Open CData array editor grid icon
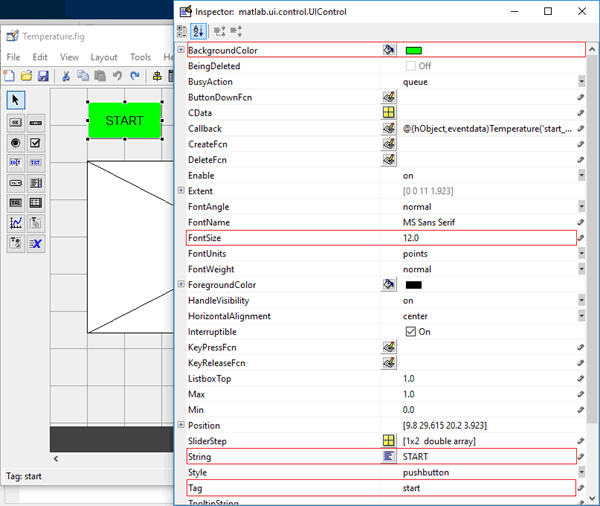The width and height of the screenshot is (600, 506). pos(389,113)
